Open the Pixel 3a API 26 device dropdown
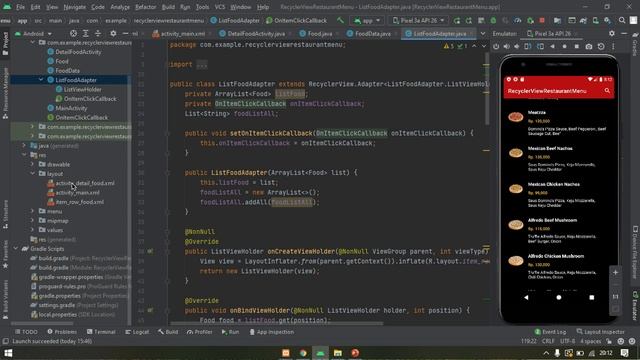 [x=418, y=20]
